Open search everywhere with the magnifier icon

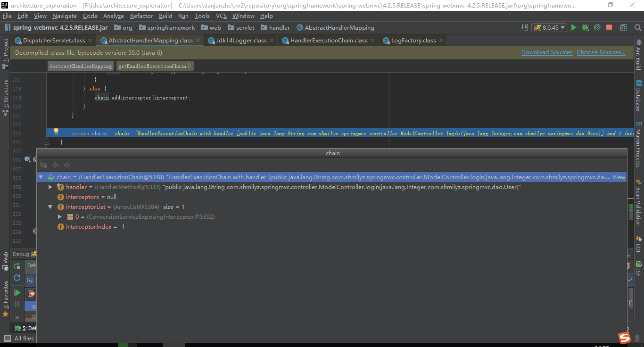click(638, 27)
